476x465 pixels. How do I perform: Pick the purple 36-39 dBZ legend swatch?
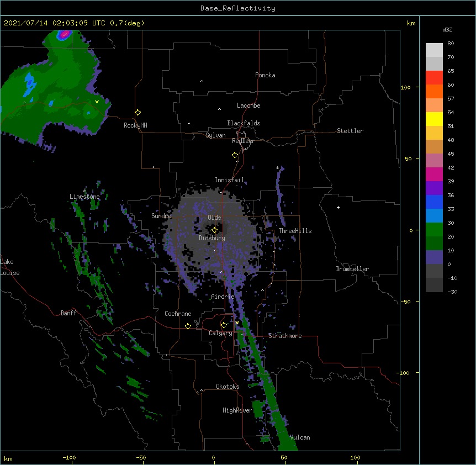[434, 188]
